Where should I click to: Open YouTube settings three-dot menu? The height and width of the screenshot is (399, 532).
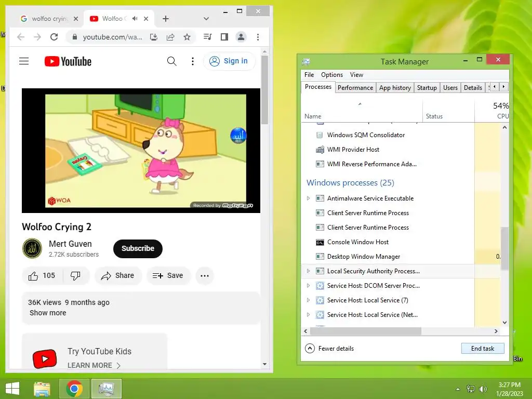[x=193, y=61]
